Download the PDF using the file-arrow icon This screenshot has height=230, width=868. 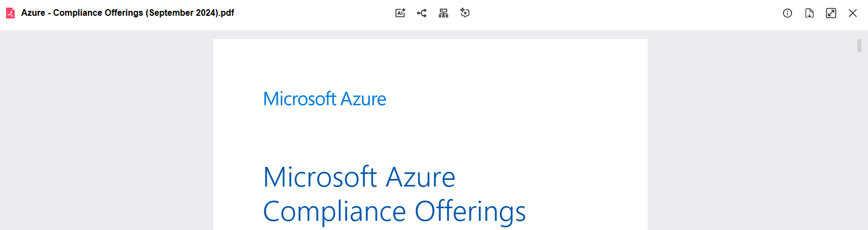tap(809, 13)
